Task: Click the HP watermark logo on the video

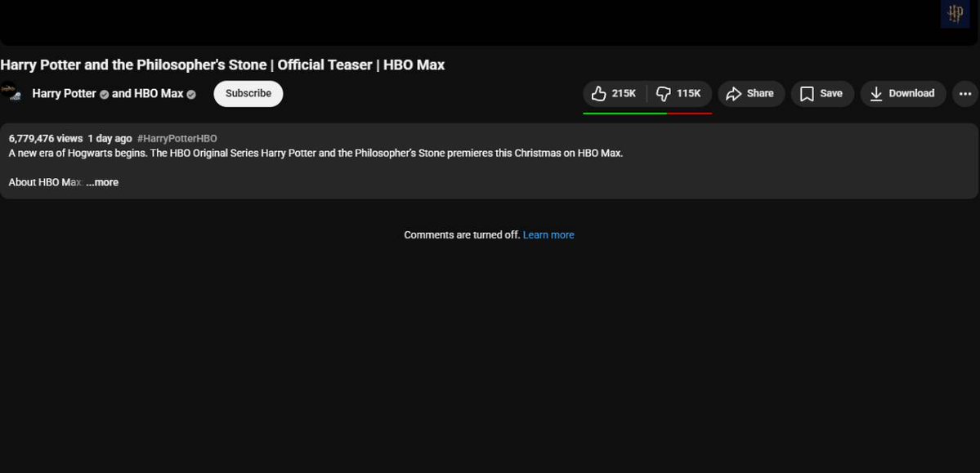Action: tap(955, 14)
